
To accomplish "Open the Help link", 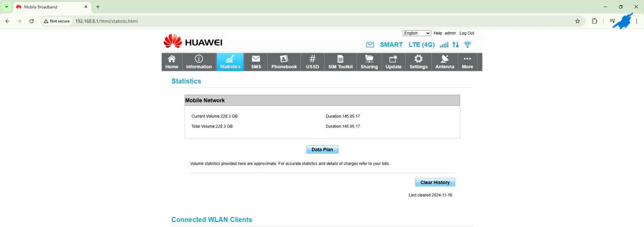I will (x=438, y=33).
